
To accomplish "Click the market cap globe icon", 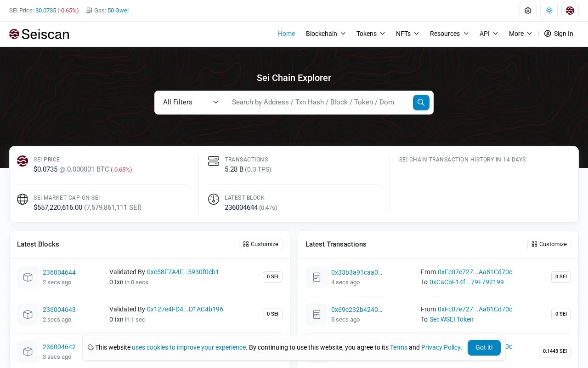I will point(23,199).
